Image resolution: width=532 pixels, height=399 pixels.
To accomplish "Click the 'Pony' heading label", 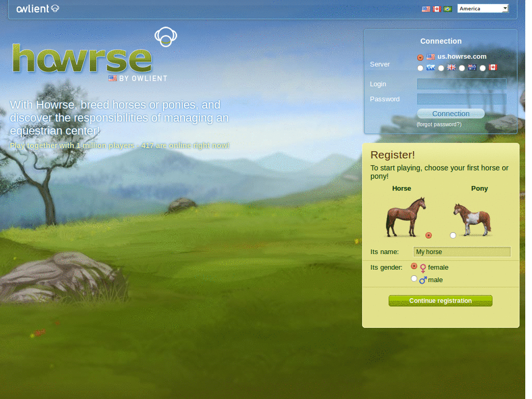I will [480, 189].
